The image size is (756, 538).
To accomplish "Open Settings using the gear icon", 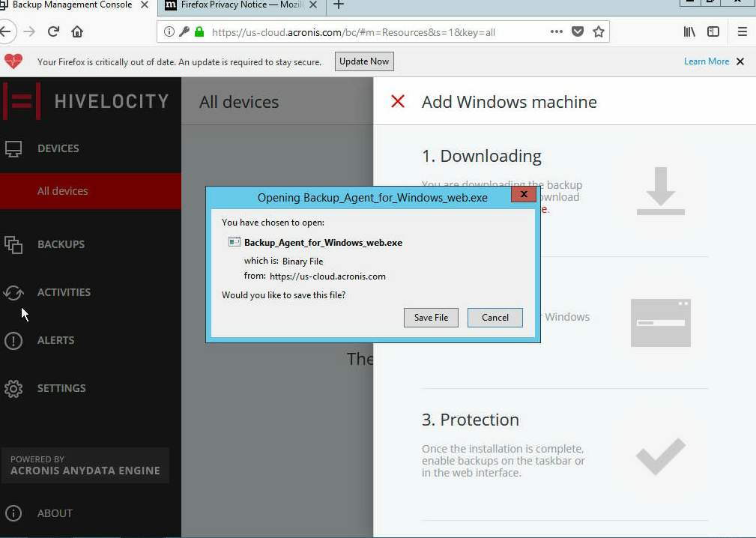I will click(13, 389).
